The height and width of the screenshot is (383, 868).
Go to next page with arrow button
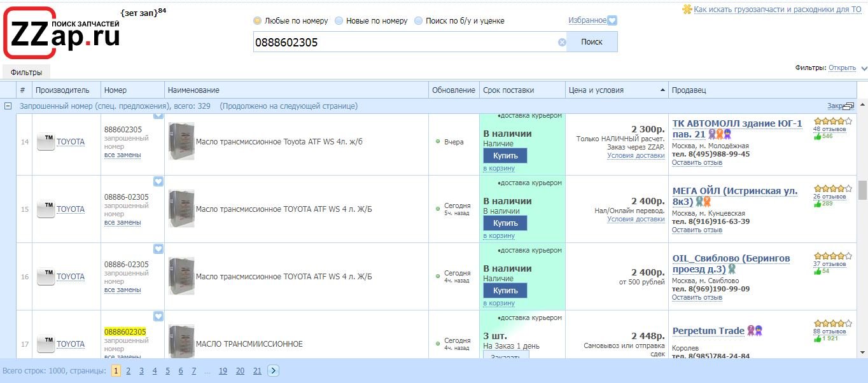point(273,371)
